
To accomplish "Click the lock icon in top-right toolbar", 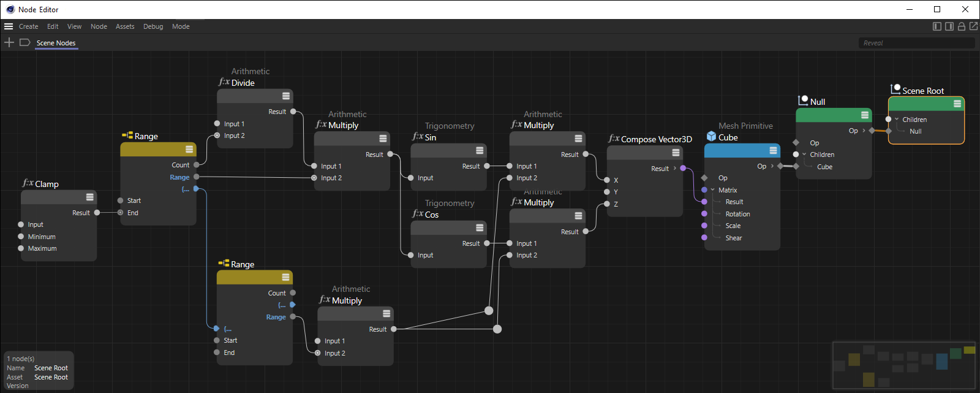I will coord(962,26).
